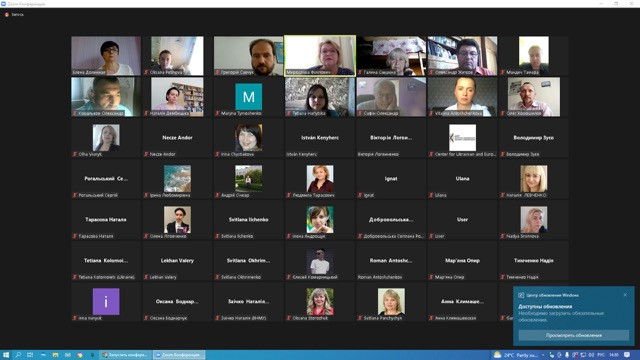
Task: Click the weather widget showing 24°C
Action: (516, 355)
